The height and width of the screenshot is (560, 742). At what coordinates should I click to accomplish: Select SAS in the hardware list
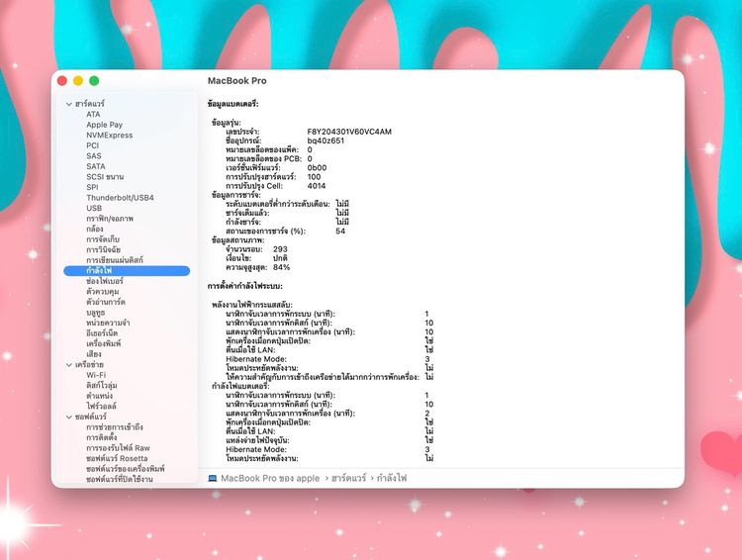[94, 155]
